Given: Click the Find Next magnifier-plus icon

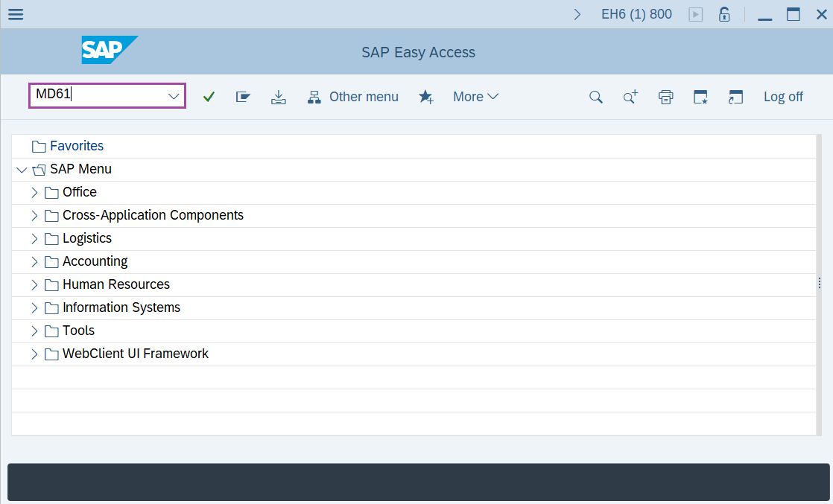Looking at the screenshot, I should coord(630,97).
